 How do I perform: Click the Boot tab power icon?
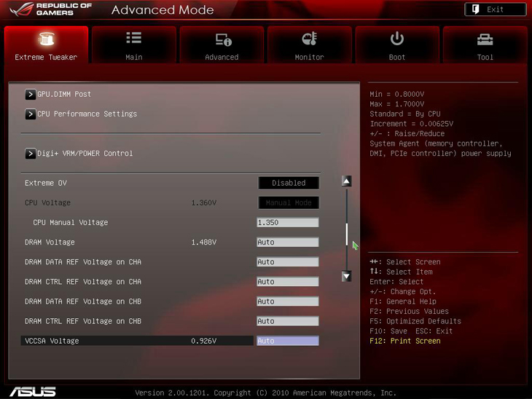[x=397, y=39]
